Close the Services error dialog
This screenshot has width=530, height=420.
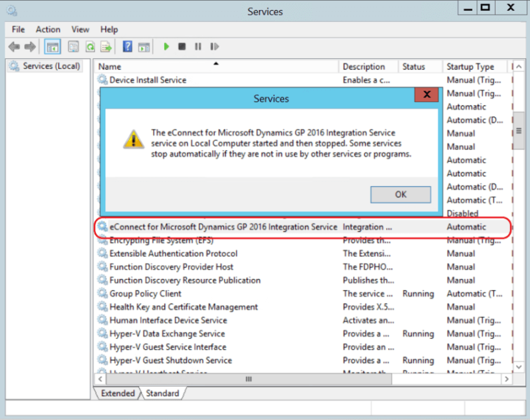tap(427, 94)
